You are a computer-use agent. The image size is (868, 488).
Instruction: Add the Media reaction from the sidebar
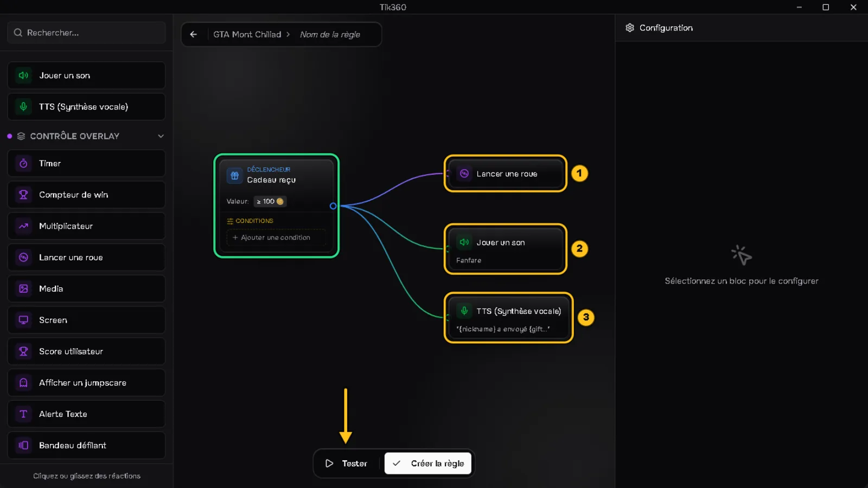click(x=87, y=289)
